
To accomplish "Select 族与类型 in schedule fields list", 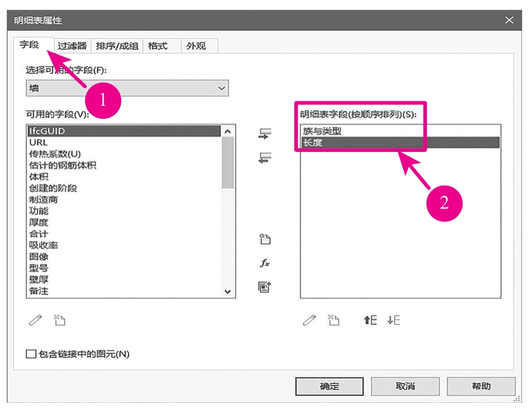I will click(323, 131).
